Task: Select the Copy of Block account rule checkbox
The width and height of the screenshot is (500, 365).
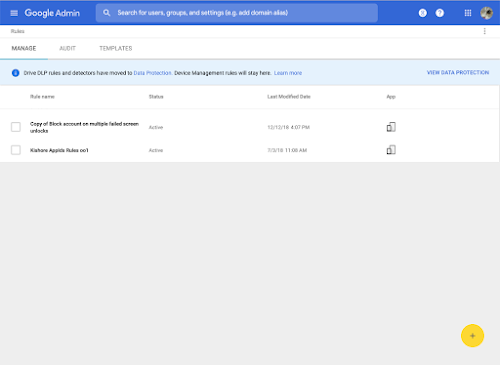Action: coord(16,127)
